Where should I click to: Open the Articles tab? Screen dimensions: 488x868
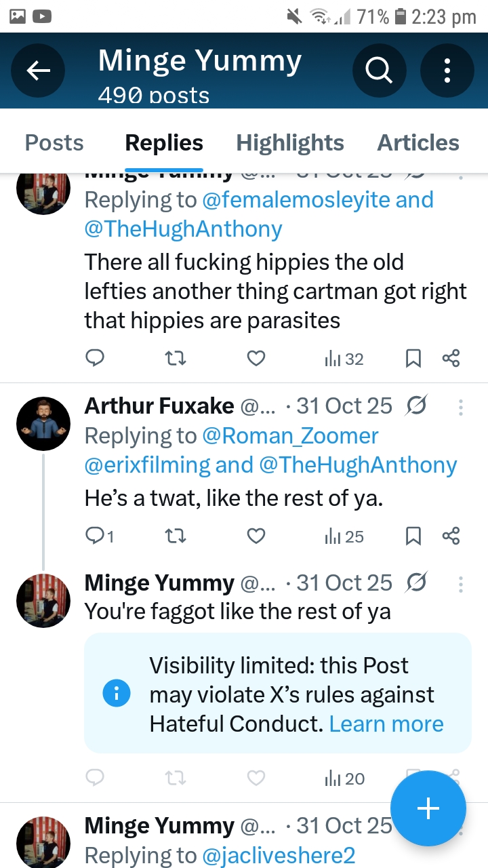(x=418, y=143)
